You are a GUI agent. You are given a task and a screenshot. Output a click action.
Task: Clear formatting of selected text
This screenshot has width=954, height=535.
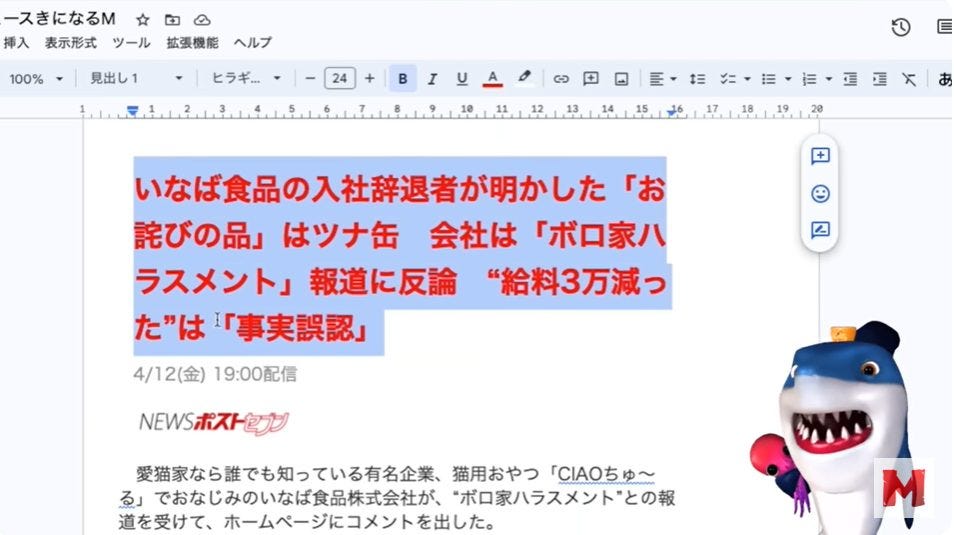(x=909, y=79)
